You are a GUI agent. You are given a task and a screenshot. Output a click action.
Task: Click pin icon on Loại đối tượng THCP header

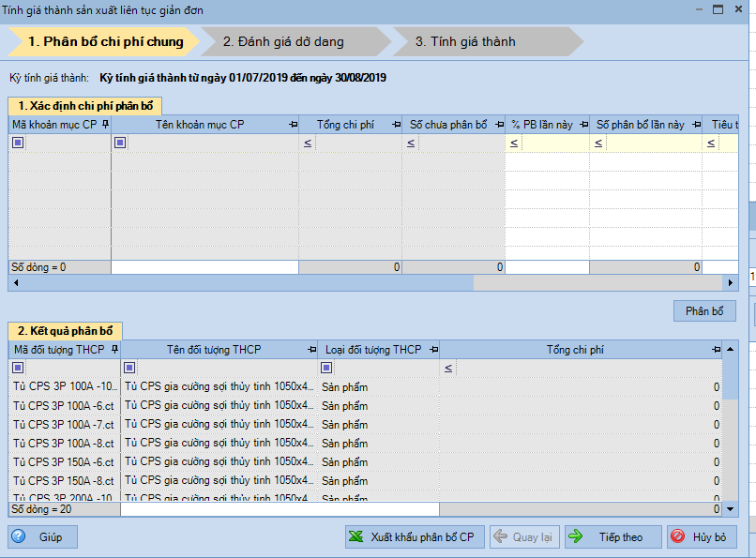tap(433, 350)
